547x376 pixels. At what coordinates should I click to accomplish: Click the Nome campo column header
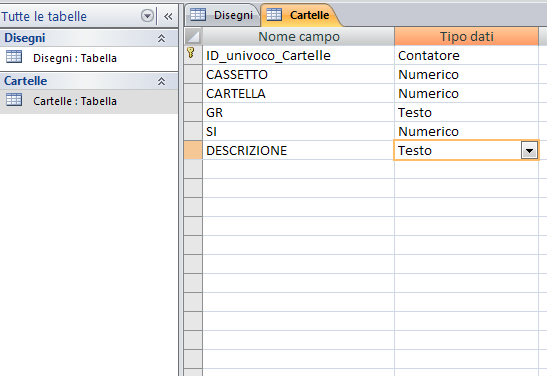pyautogui.click(x=299, y=37)
